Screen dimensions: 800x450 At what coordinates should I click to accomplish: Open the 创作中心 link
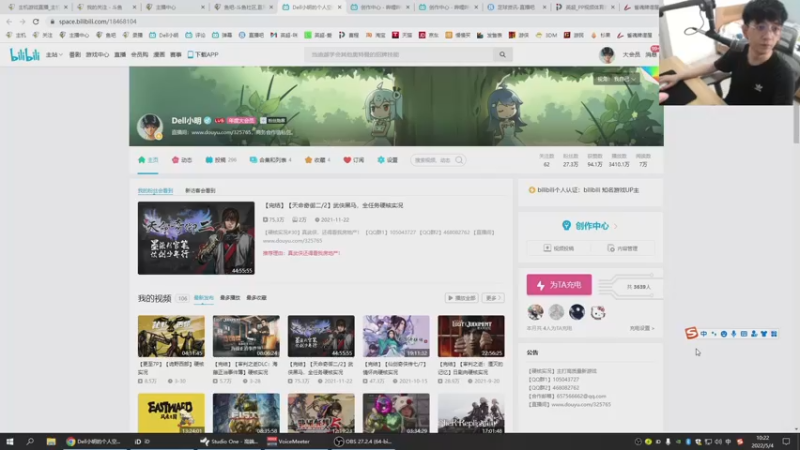[591, 226]
